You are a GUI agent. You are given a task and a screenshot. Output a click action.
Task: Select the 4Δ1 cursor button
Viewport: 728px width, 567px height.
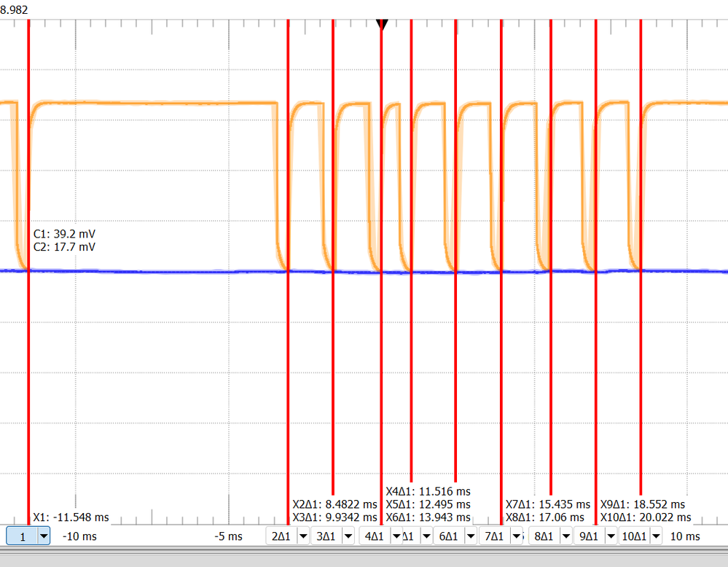point(375,536)
